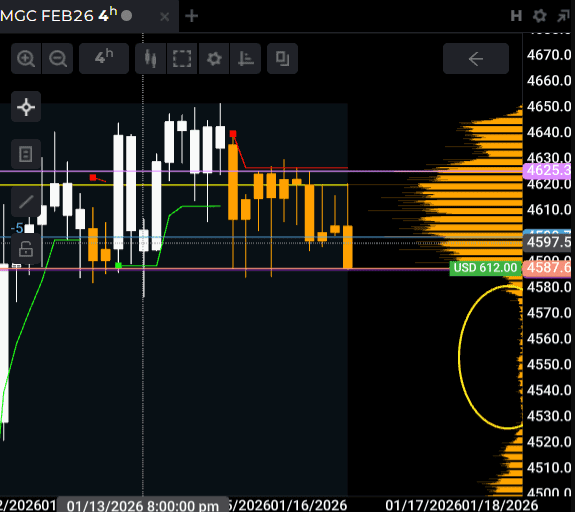Click the USD 612.00 position label
Image resolution: width=575 pixels, height=512 pixels.
click(485, 268)
